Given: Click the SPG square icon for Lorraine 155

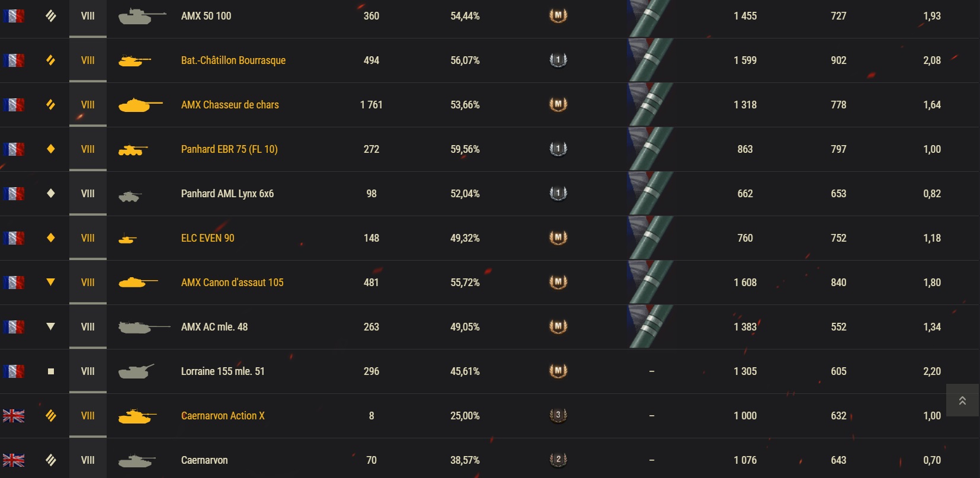Looking at the screenshot, I should coord(51,371).
